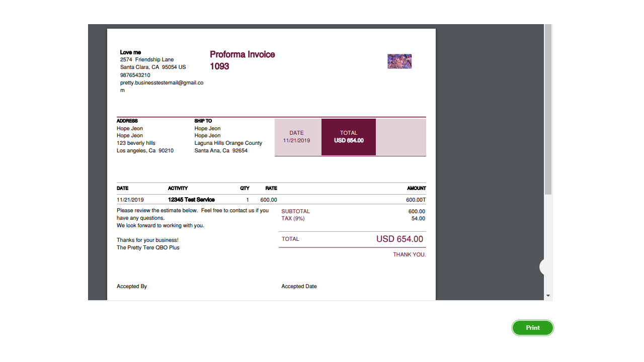Click the company logo image
Image resolution: width=644 pixels, height=362 pixels.
click(x=399, y=61)
